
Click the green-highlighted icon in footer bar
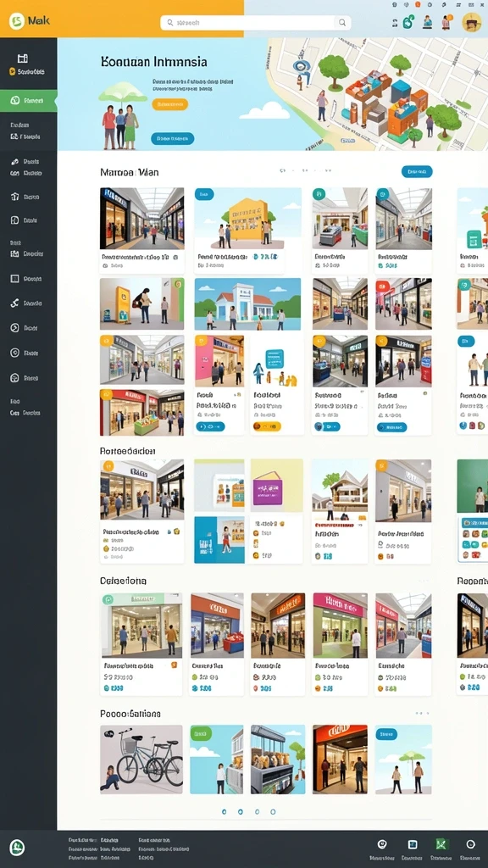pyautogui.click(x=441, y=844)
